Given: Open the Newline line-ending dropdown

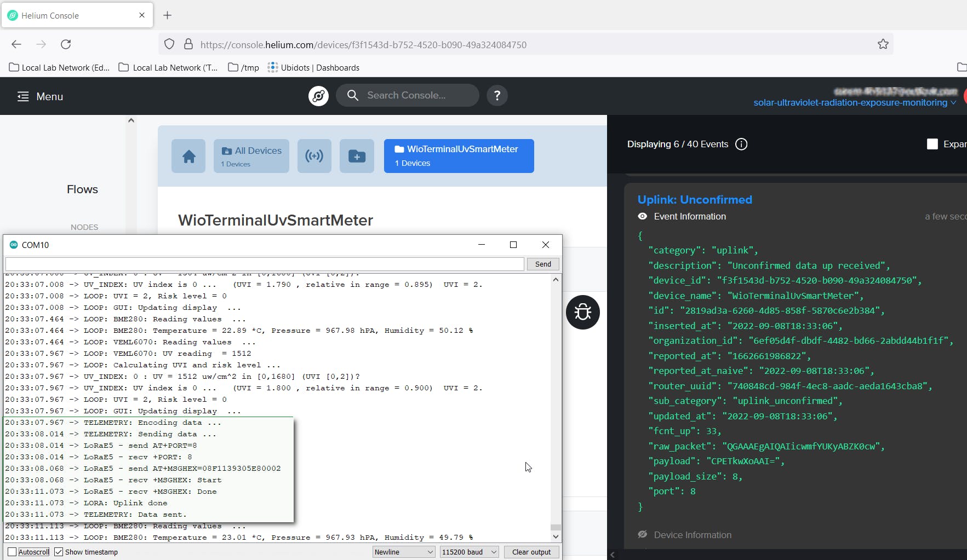Looking at the screenshot, I should (x=404, y=552).
